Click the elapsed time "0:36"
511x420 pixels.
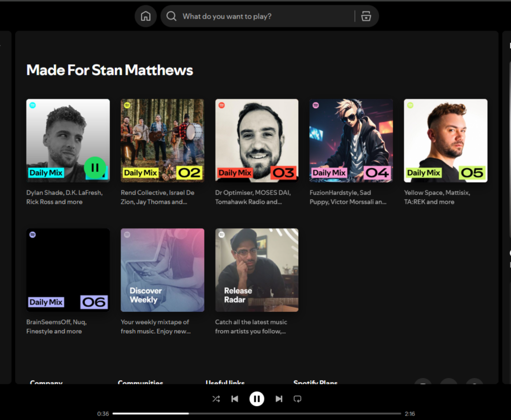pyautogui.click(x=103, y=414)
